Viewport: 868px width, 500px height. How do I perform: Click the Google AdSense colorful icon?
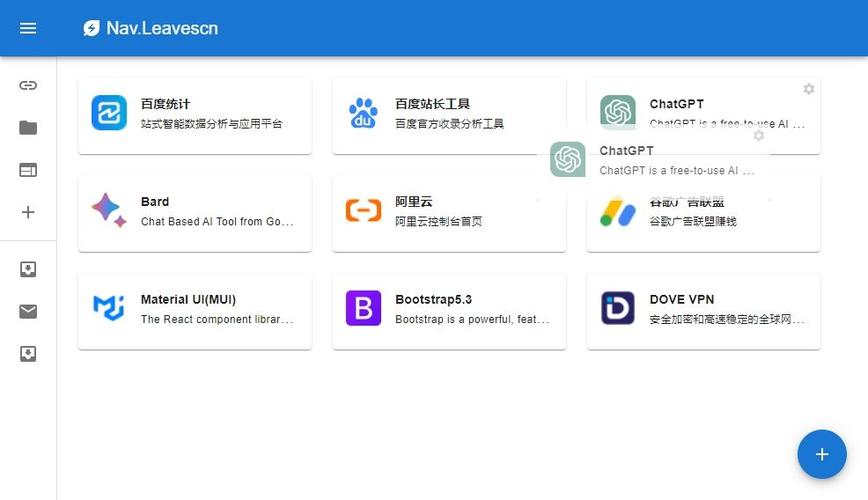618,212
